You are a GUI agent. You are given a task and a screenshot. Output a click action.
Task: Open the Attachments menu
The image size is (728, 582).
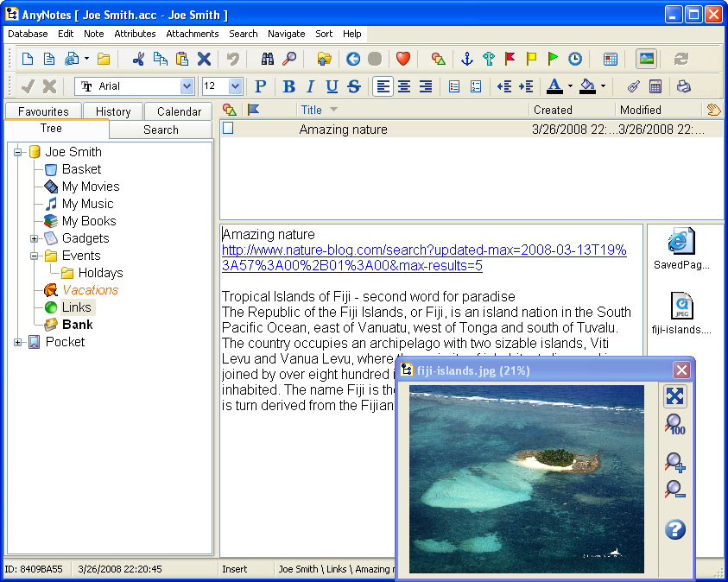[x=193, y=34]
